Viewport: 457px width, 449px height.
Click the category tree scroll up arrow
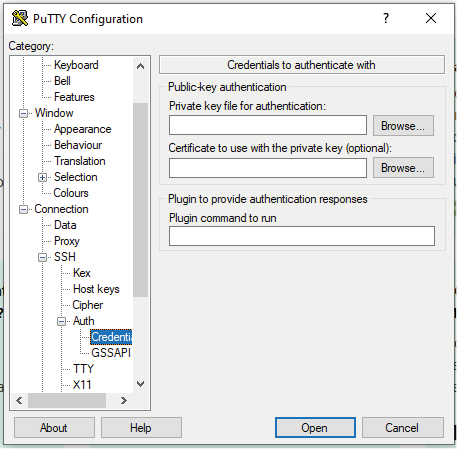pyautogui.click(x=141, y=66)
